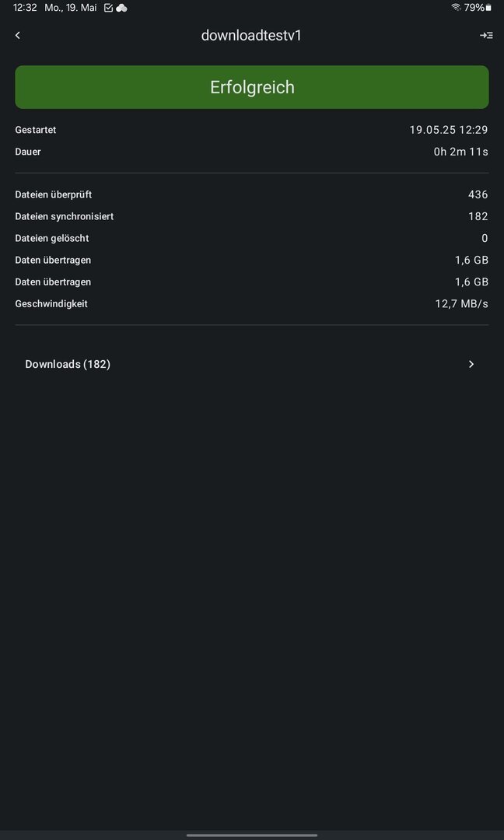Select the Gestartet date value
Screen dimensions: 504x840
[449, 130]
